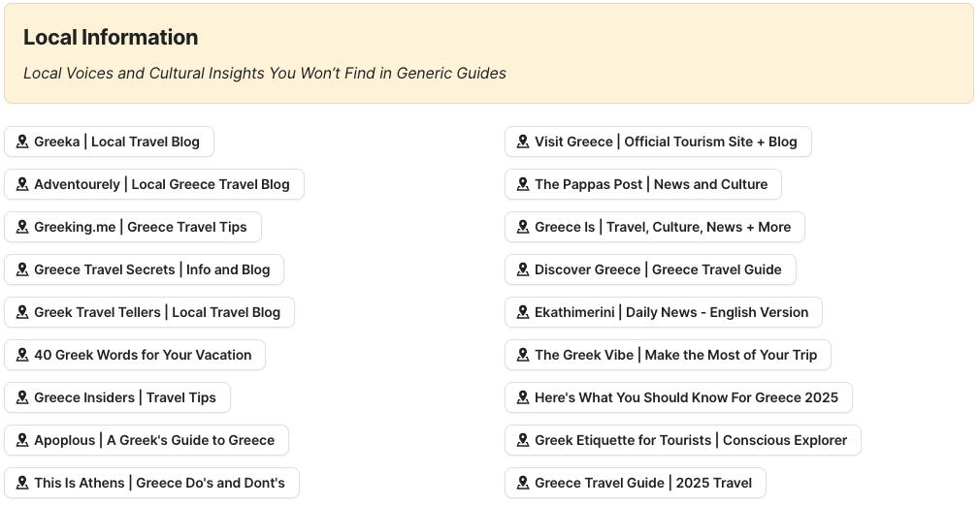This screenshot has height=506, width=980.
Task: Click the pin icon before The Pappas Post
Action: [x=523, y=184]
